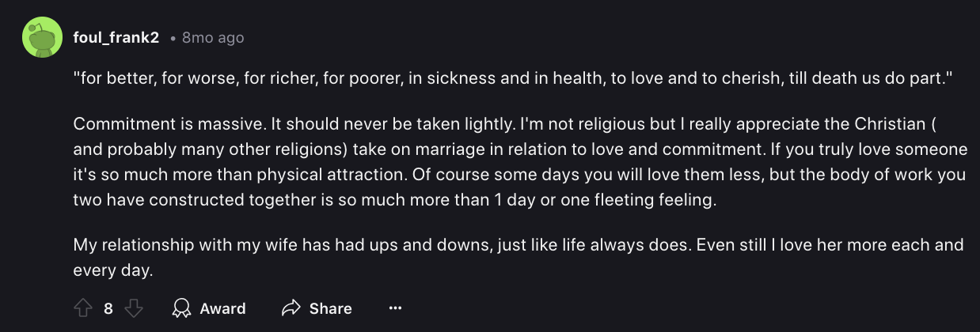
Task: Click the Share button label
Action: tap(330, 308)
